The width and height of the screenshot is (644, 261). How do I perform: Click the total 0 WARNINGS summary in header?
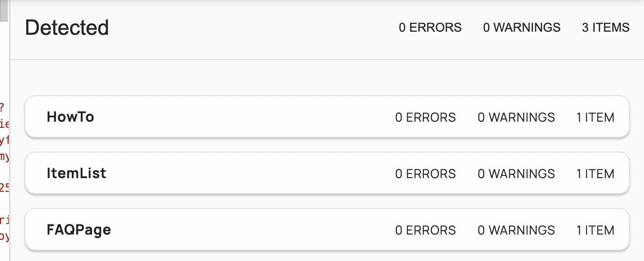click(x=522, y=28)
